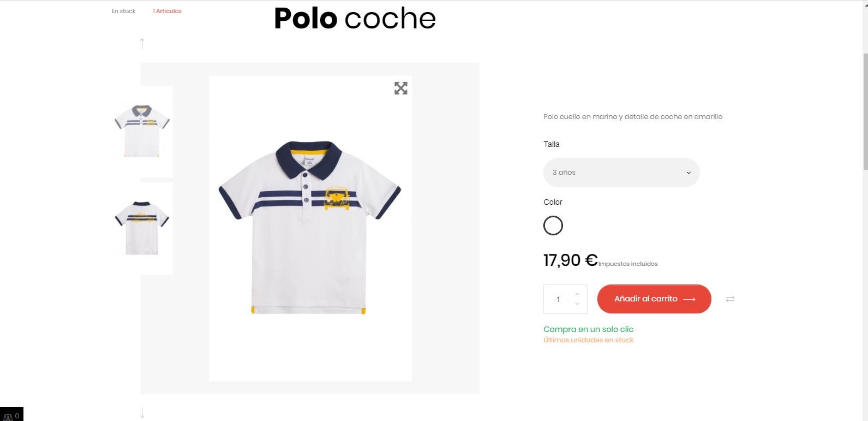Click the 'Últimas unidades en stock' text
The width and height of the screenshot is (868, 421).
click(x=588, y=340)
